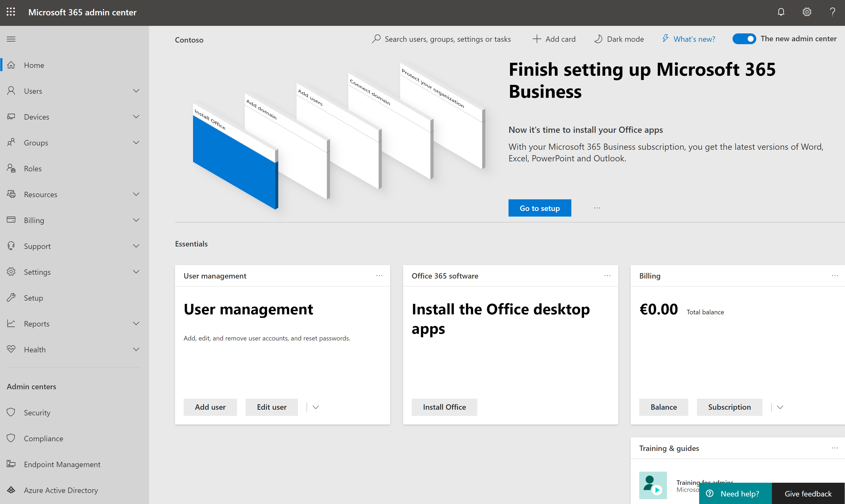Click the Add card button
Image resolution: width=845 pixels, height=504 pixels.
click(x=554, y=39)
